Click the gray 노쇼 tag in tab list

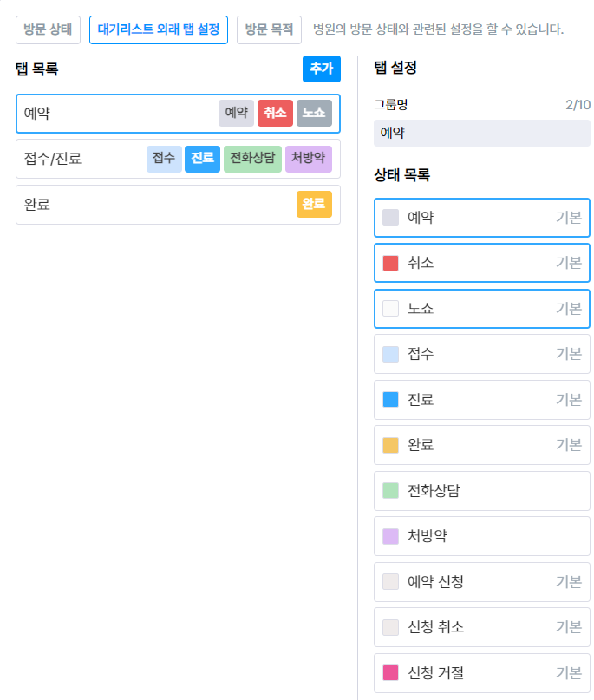click(314, 114)
